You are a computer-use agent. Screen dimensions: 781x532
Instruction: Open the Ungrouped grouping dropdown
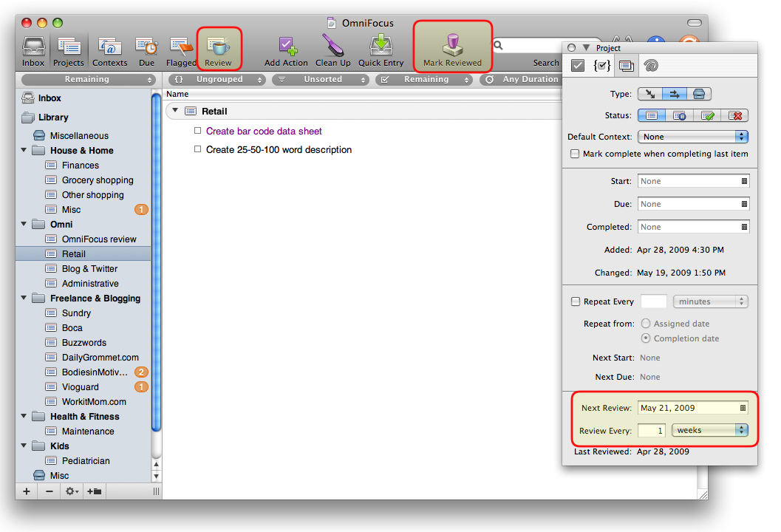tap(217, 80)
